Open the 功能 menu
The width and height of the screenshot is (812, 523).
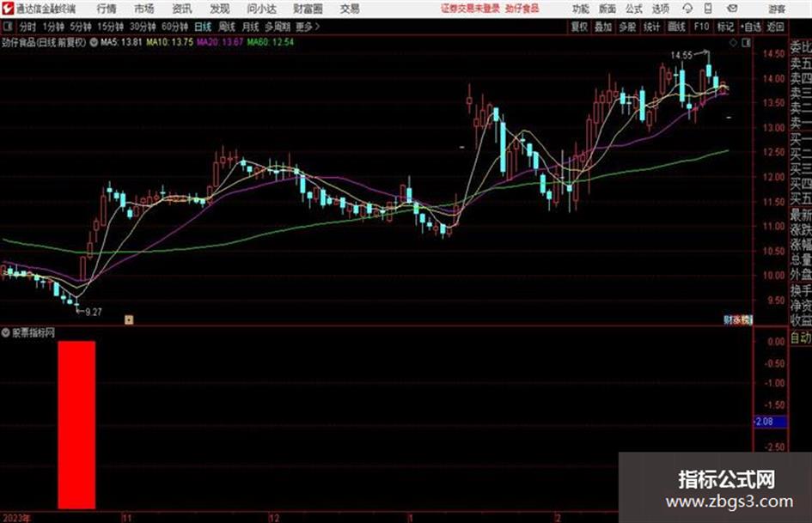[581, 9]
